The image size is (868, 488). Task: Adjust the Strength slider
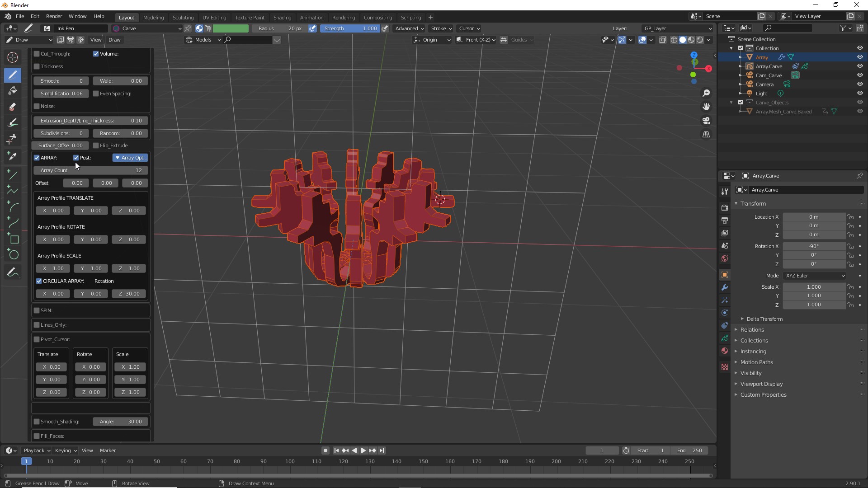coord(350,28)
